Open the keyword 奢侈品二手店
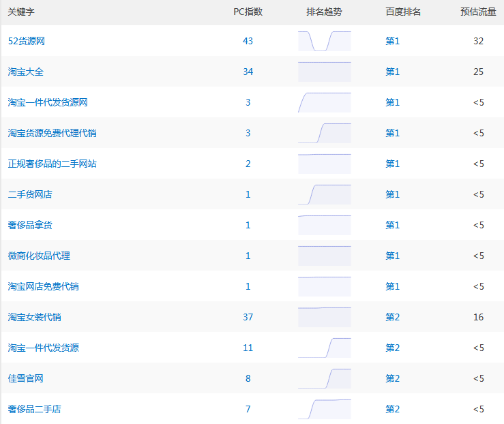 point(34,409)
